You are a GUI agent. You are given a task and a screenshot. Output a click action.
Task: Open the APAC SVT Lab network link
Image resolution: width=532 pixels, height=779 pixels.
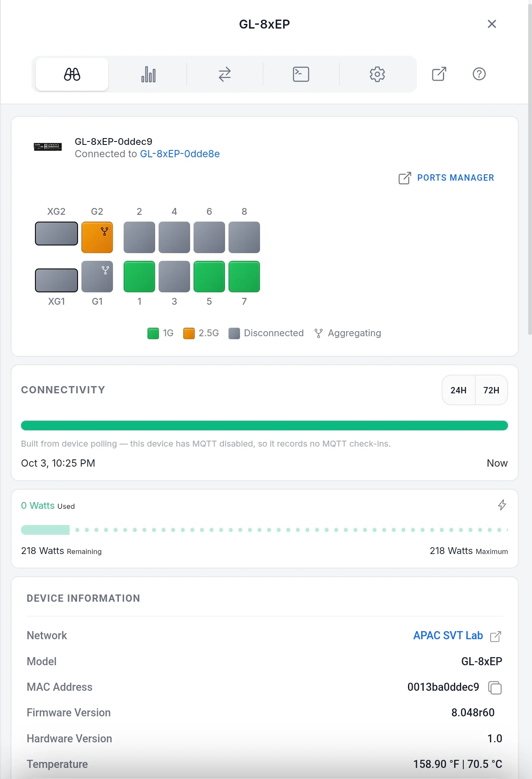click(x=448, y=635)
